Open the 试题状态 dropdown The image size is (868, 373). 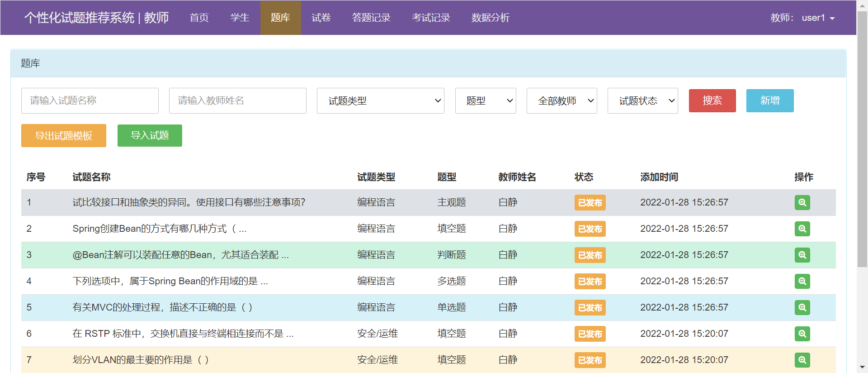642,100
